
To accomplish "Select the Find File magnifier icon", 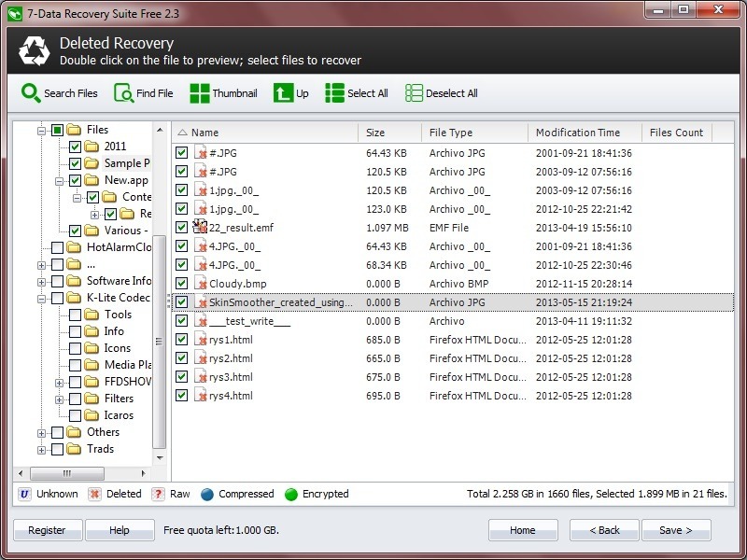I will 121,93.
